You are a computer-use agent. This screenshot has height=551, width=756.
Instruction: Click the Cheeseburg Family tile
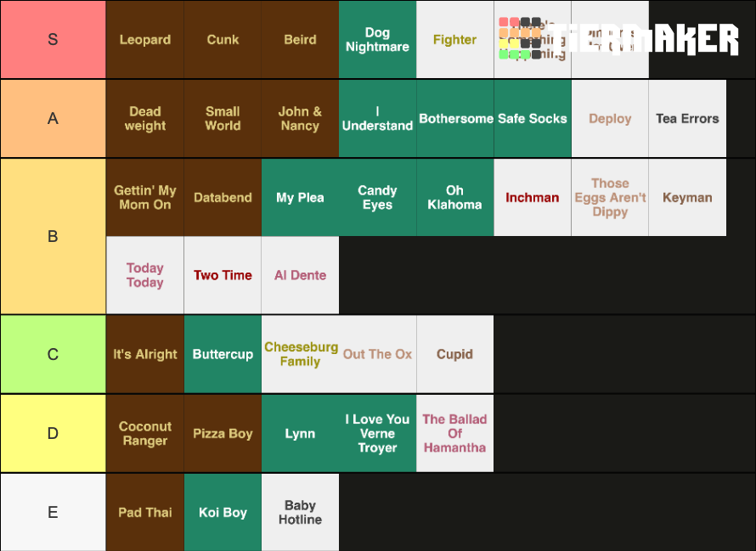300,354
